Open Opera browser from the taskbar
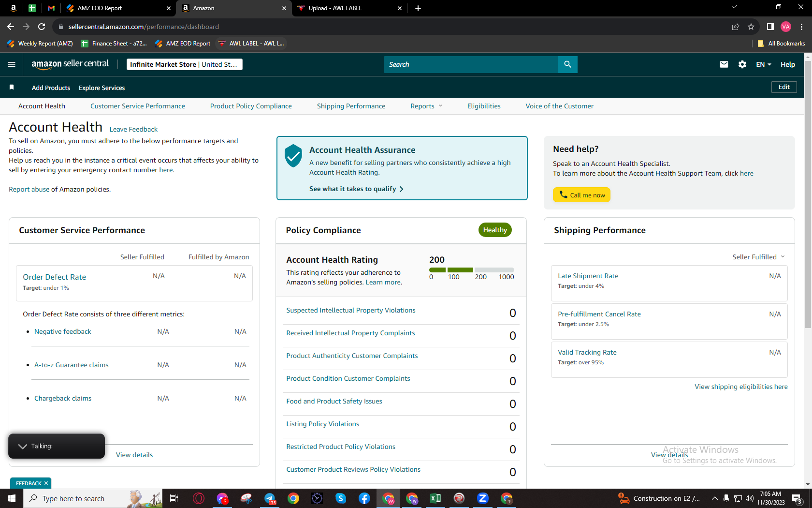812x508 pixels. tap(199, 498)
